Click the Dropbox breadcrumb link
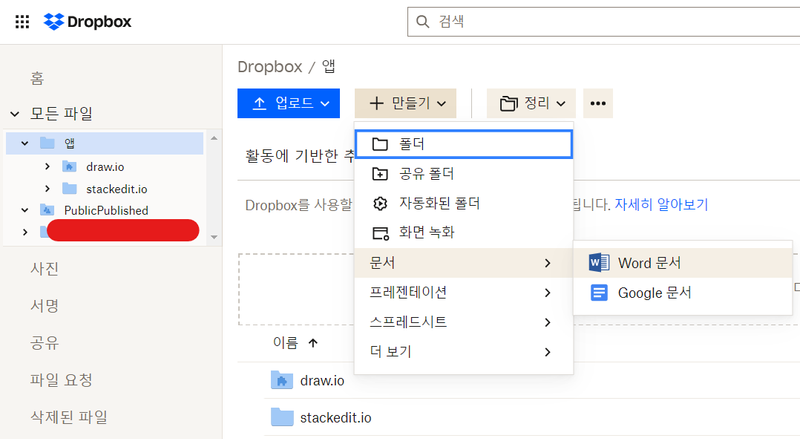This screenshot has height=439, width=800. coord(270,66)
